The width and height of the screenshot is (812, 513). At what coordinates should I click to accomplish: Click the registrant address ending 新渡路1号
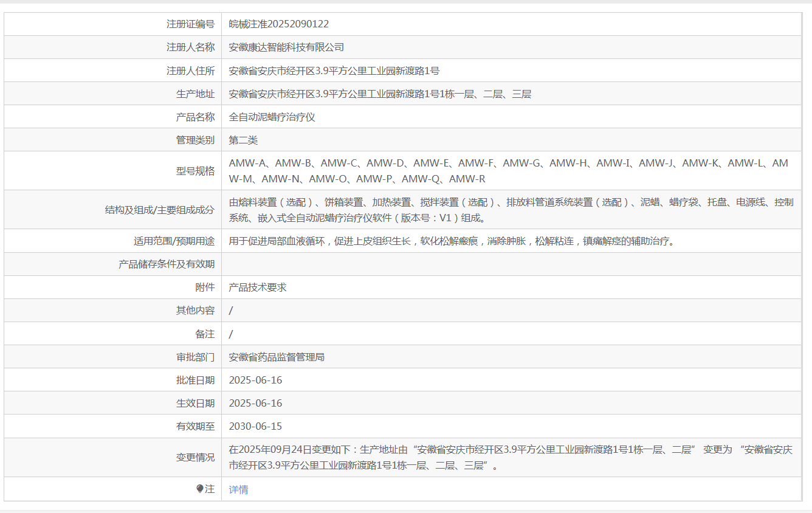pos(334,71)
